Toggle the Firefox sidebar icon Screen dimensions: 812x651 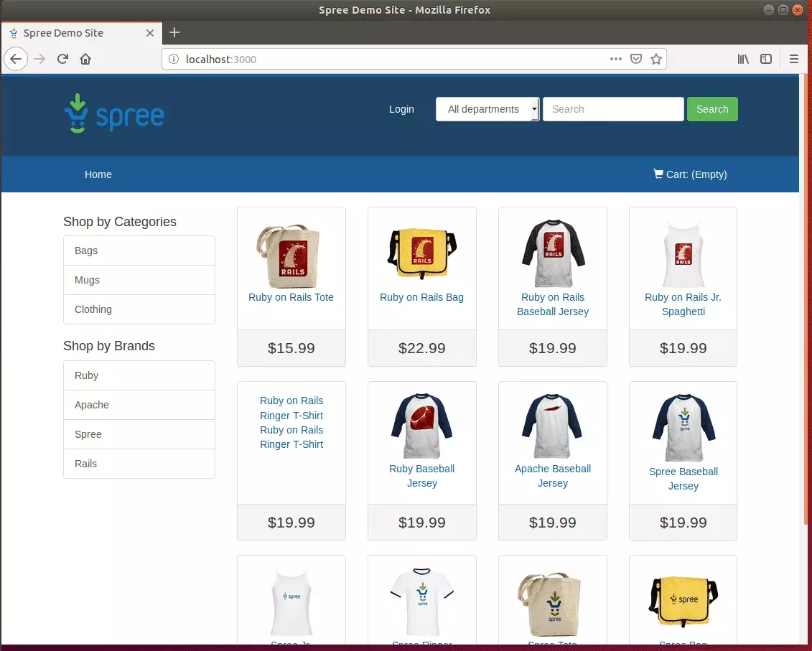[x=766, y=59]
